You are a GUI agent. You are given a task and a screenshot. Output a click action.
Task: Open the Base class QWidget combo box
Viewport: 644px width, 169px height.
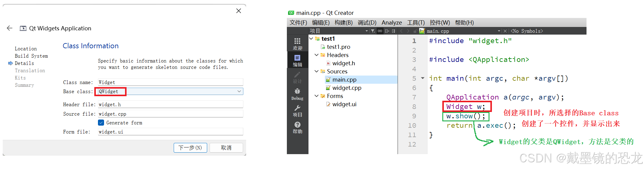pos(170,91)
